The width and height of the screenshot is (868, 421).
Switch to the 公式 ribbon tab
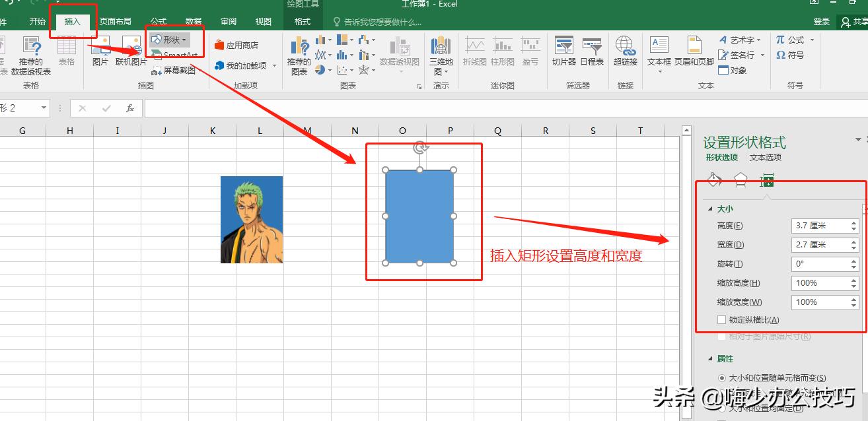pos(159,22)
